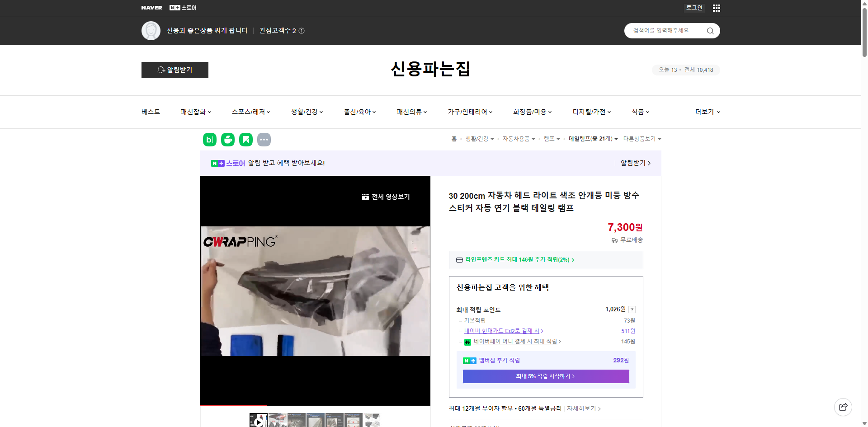
Task: Share via the Naver Blog icon
Action: coord(209,140)
